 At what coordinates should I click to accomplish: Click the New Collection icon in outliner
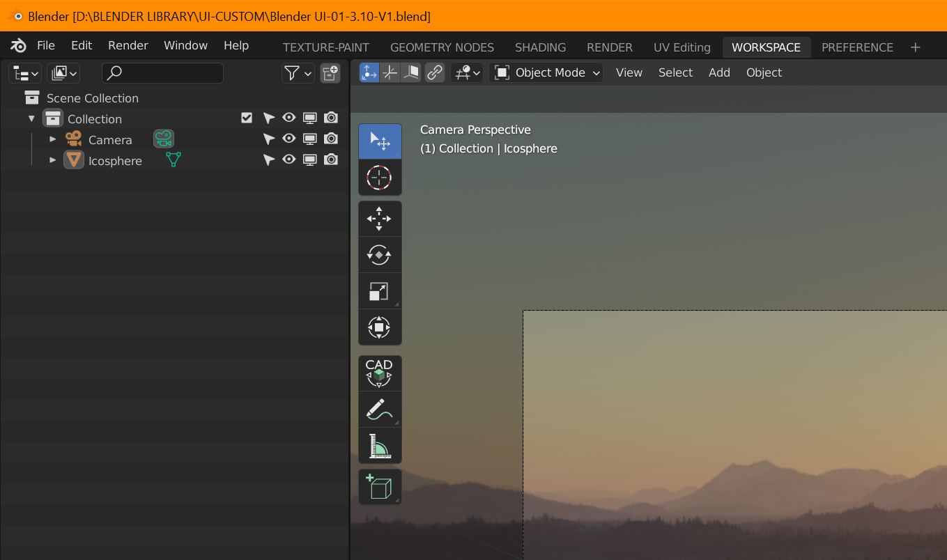[330, 73]
